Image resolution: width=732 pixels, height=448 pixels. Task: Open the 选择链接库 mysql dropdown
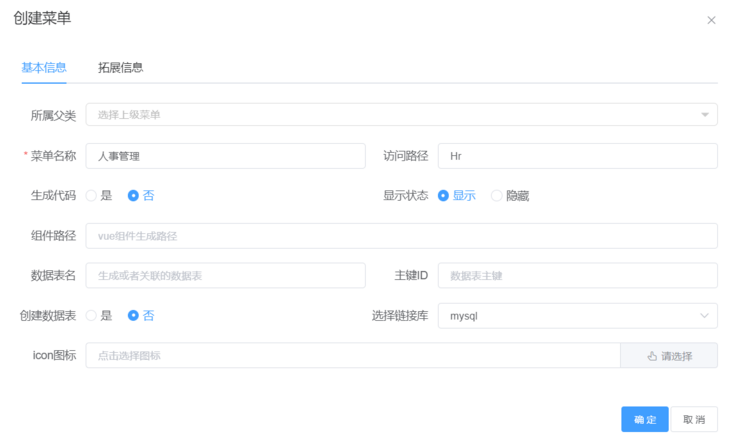coord(577,316)
